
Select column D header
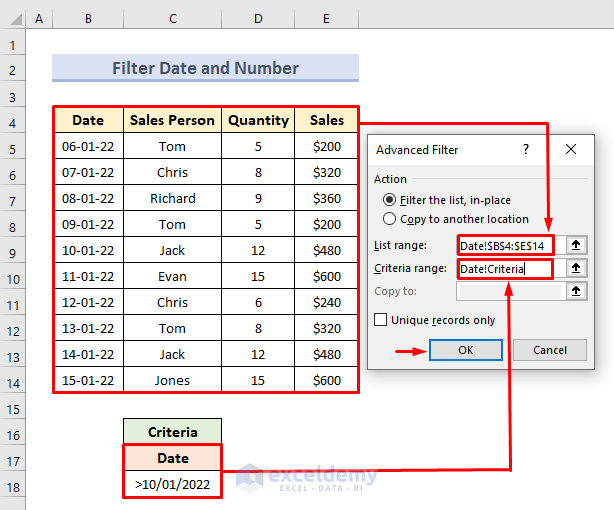click(x=258, y=18)
